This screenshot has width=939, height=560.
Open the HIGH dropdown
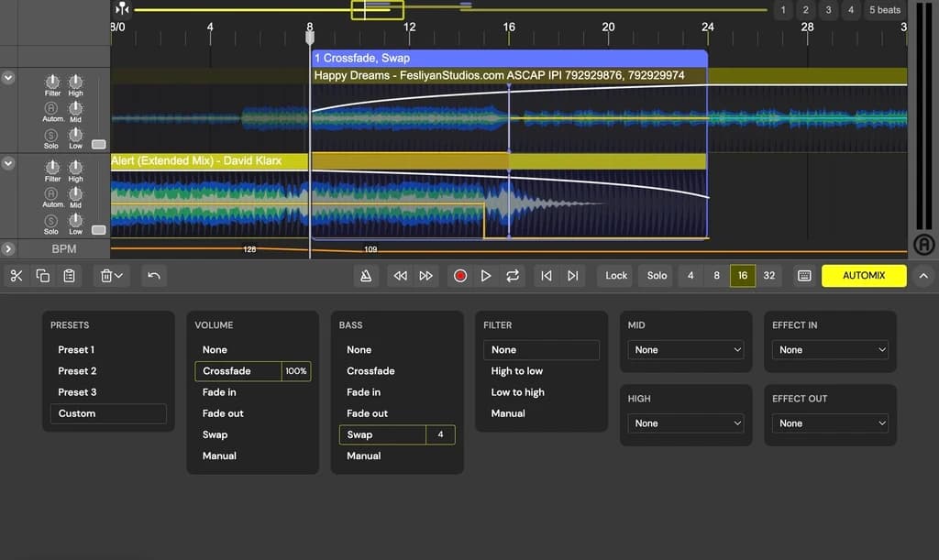pos(686,423)
